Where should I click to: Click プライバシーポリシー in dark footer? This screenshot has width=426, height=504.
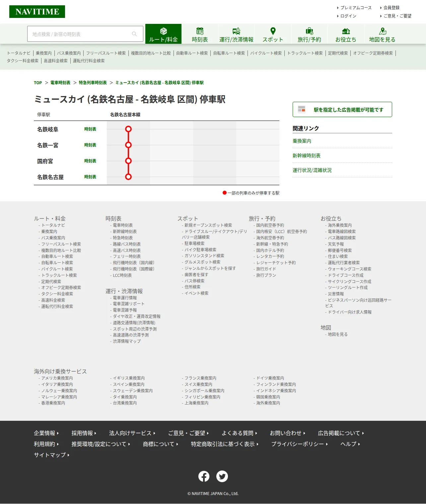coord(299,444)
